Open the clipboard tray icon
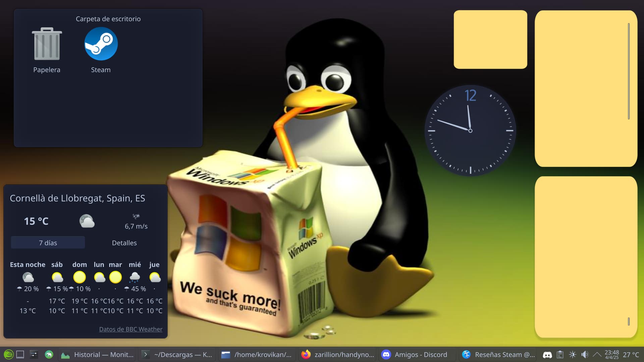The height and width of the screenshot is (362, 644). 560,355
